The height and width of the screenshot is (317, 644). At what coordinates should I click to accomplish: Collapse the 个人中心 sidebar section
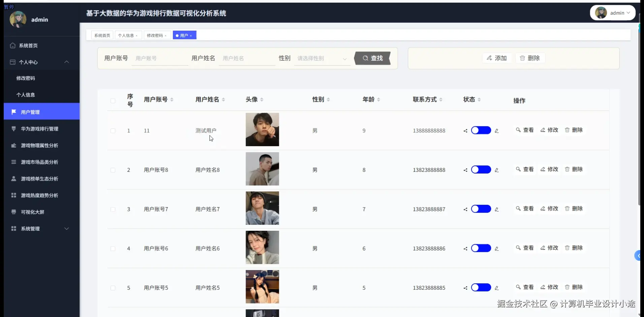click(x=66, y=62)
